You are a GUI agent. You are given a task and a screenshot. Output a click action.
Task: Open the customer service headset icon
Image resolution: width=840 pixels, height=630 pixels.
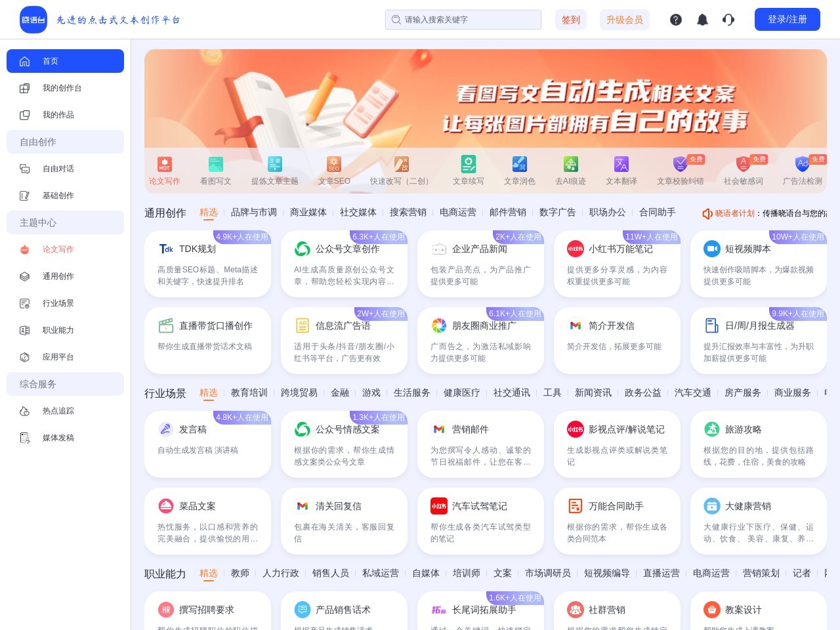click(x=728, y=20)
